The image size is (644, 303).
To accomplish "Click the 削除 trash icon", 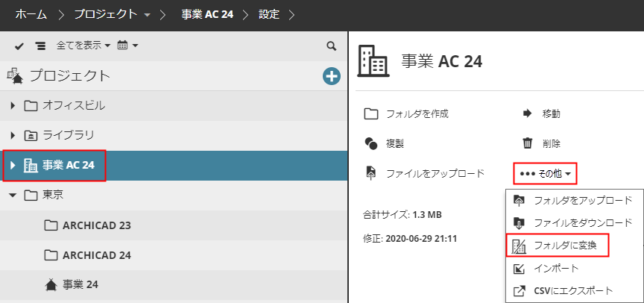I will [x=528, y=143].
